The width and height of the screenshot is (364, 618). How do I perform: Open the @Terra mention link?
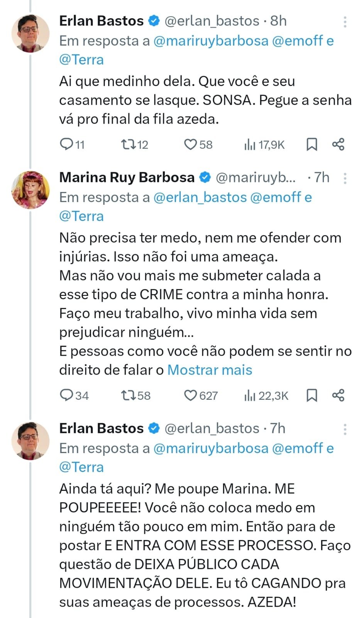(81, 59)
